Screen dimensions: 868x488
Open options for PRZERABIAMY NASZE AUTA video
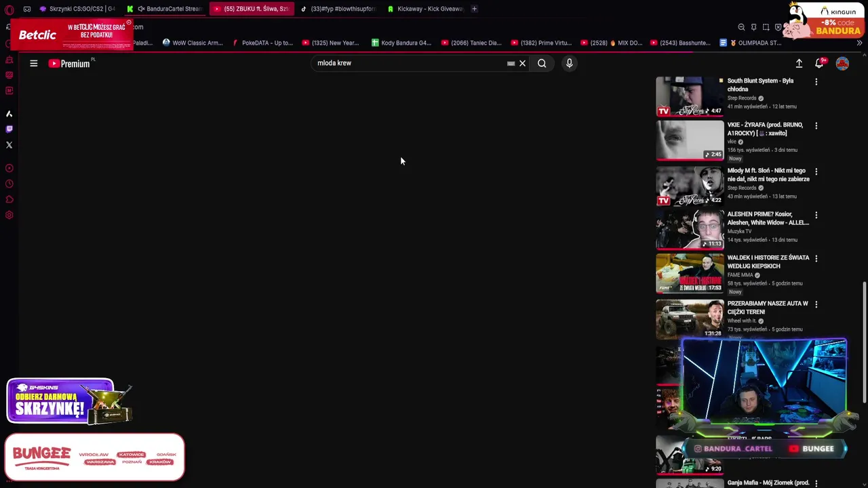click(816, 305)
